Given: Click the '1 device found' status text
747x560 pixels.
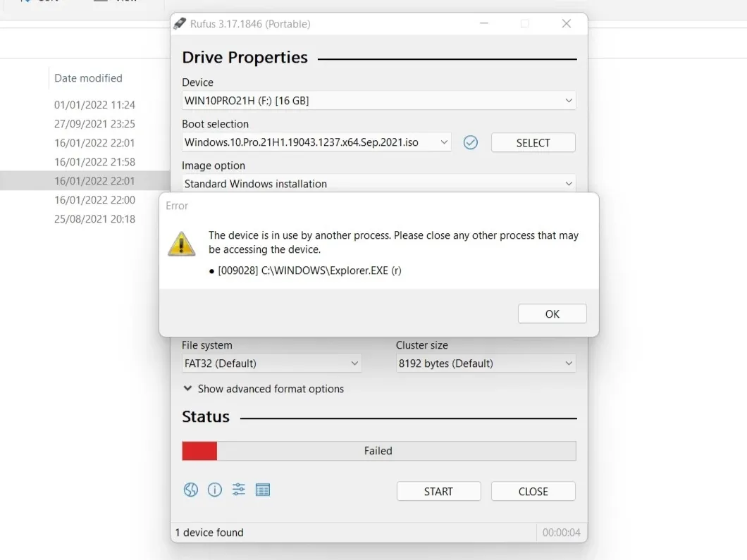Looking at the screenshot, I should (209, 533).
